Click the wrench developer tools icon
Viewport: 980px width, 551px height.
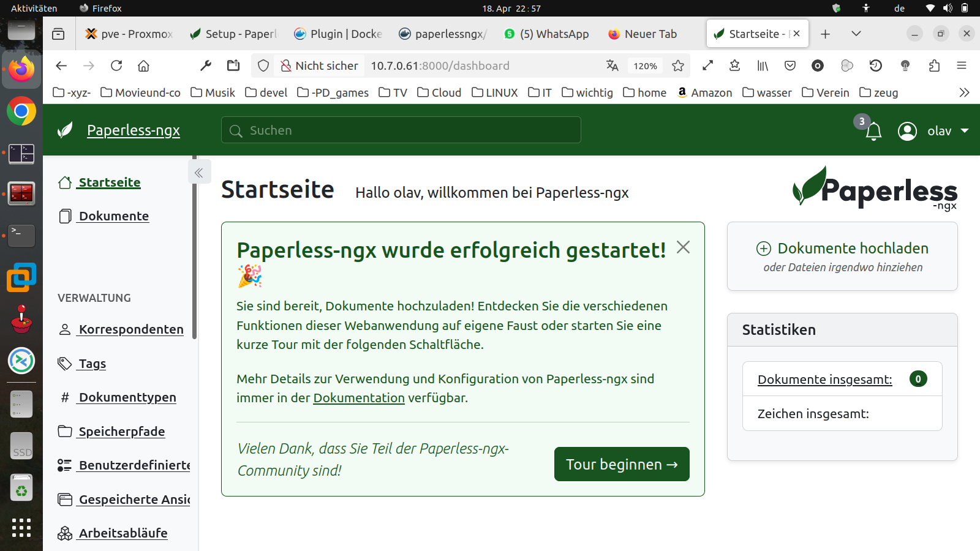[x=206, y=66]
